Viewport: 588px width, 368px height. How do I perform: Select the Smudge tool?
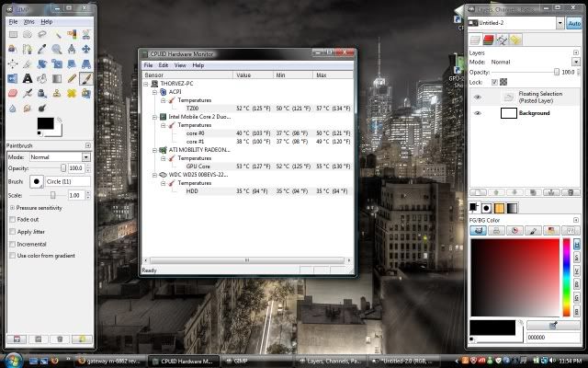(28, 109)
